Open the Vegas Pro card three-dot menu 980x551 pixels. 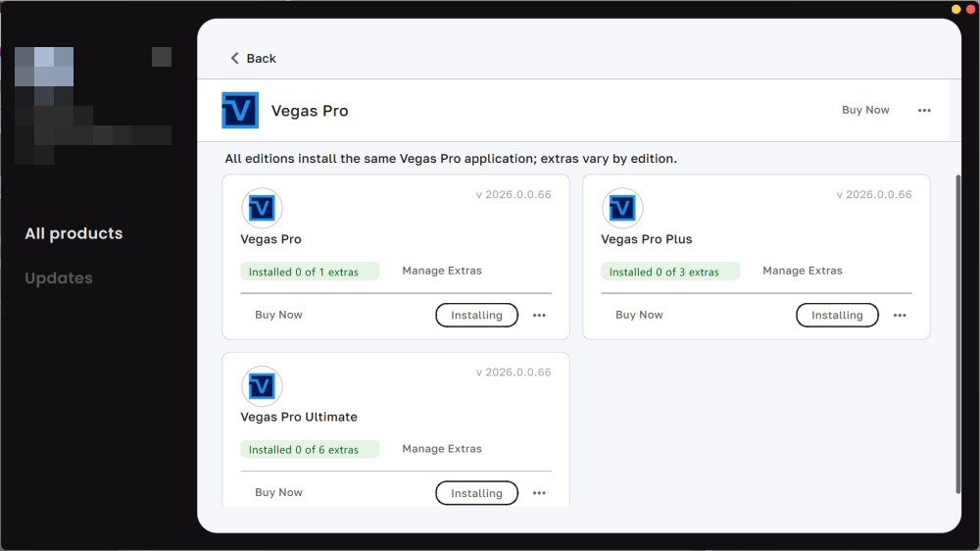point(539,316)
